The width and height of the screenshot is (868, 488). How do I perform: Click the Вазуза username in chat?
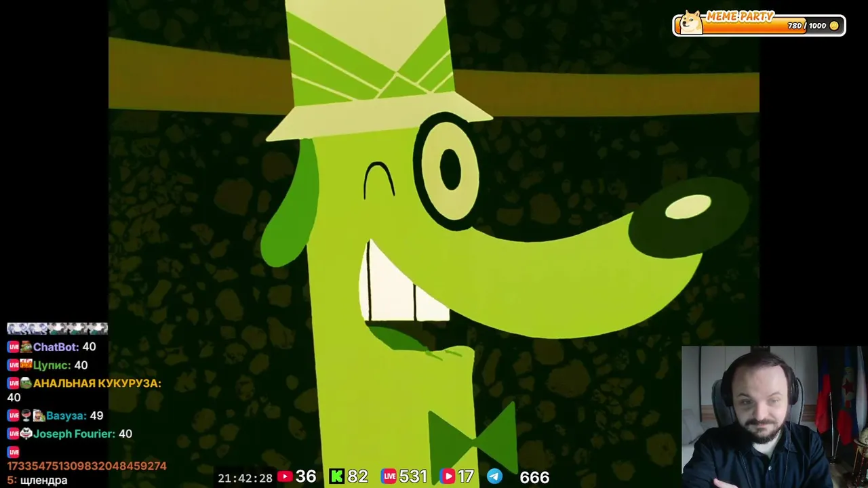pyautogui.click(x=66, y=415)
